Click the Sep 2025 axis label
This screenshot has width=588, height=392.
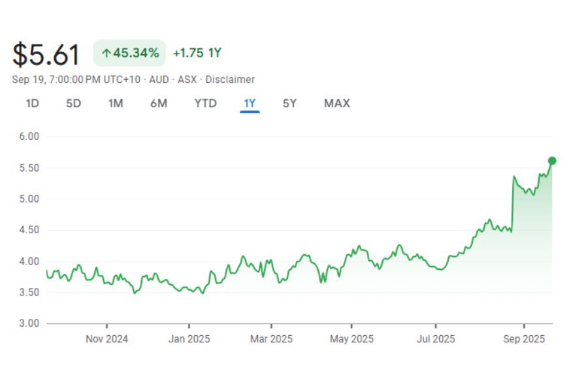click(x=524, y=339)
